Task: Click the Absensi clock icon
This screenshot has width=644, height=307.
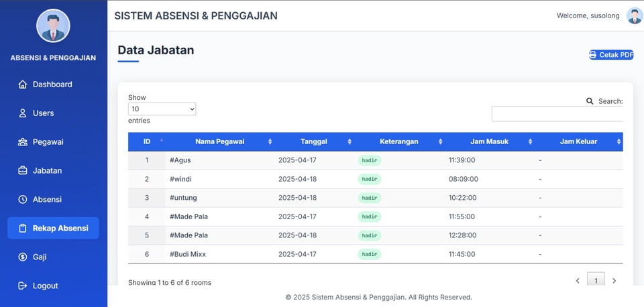Action: pos(23,200)
